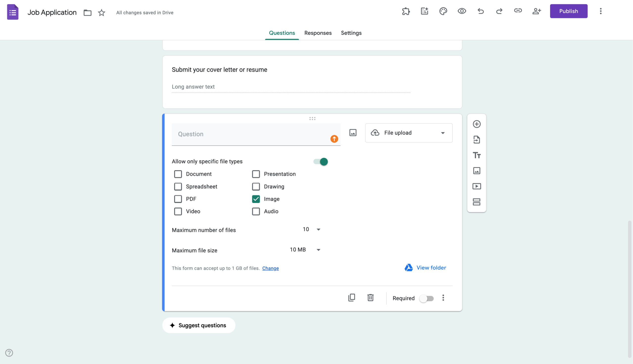The width and height of the screenshot is (633, 364).
Task: Add a new section to the form
Action: [x=476, y=202]
